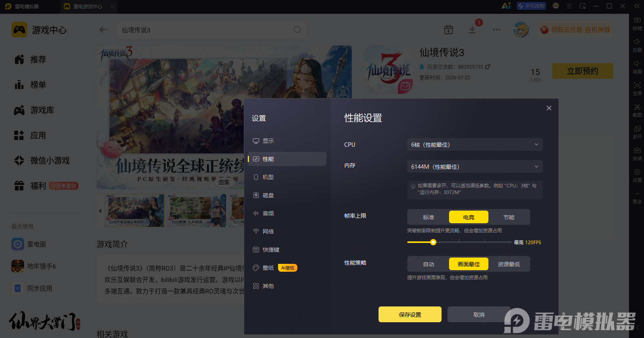Click the AI assistant icon in title bar

click(x=506, y=6)
